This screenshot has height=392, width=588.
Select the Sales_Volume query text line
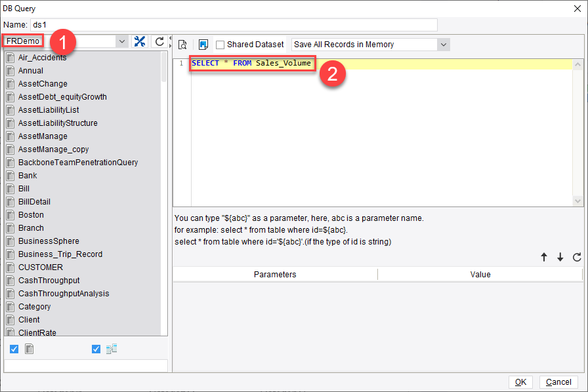(252, 63)
